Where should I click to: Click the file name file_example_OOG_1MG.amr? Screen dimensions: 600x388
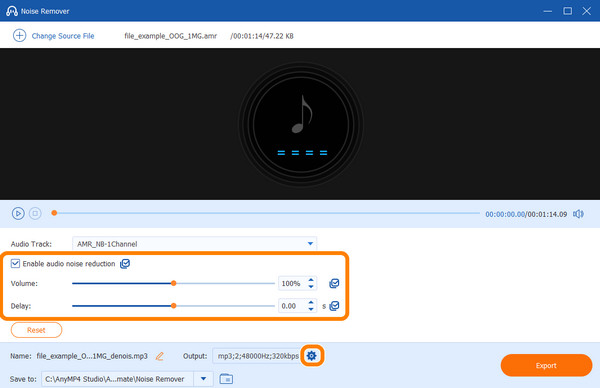[171, 36]
